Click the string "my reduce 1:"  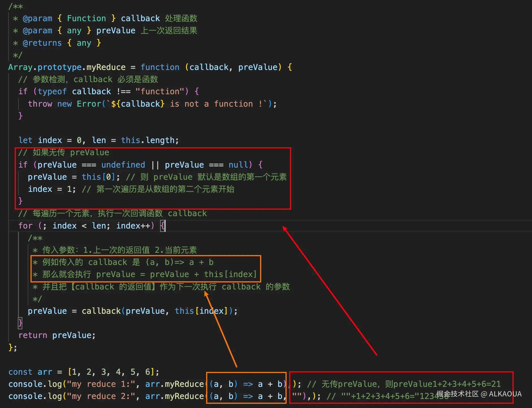pos(101,384)
